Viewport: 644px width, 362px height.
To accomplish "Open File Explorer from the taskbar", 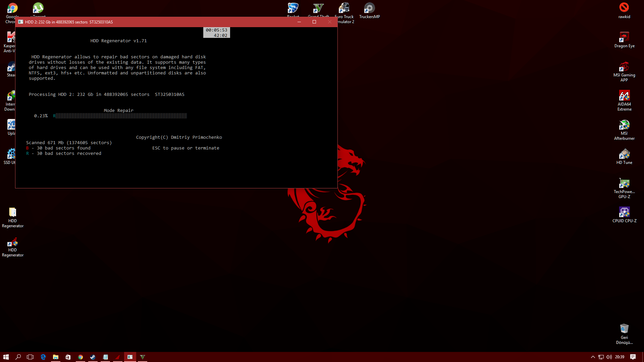I will 56,357.
